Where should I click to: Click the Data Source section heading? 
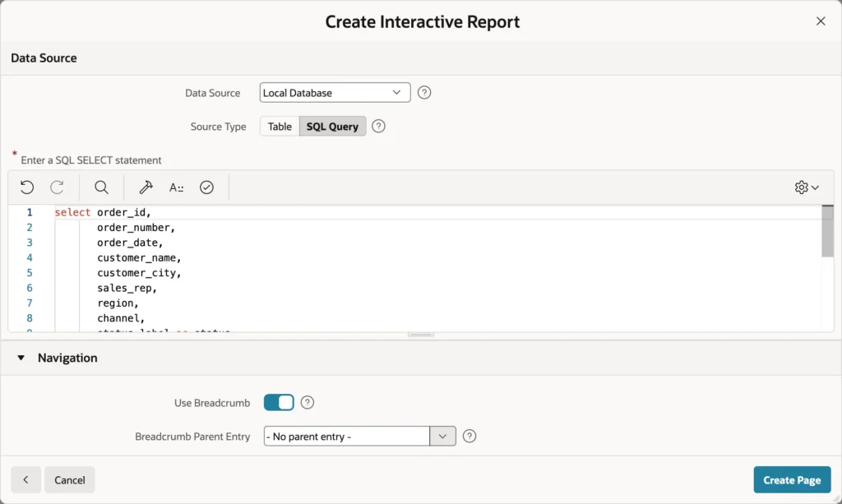pyautogui.click(x=44, y=58)
